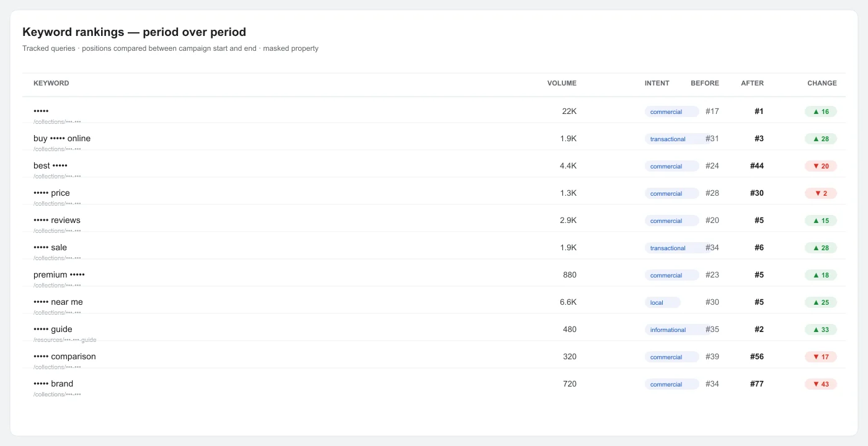Click volume value 720

point(570,384)
